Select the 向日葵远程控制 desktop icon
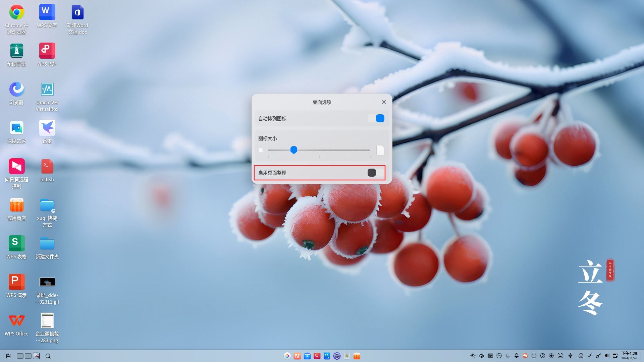The height and width of the screenshot is (362, 644). coord(16,174)
